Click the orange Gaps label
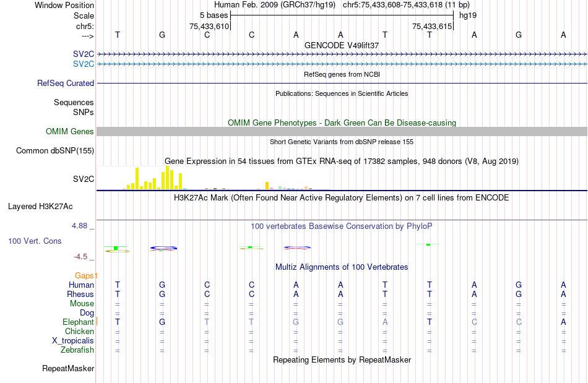This screenshot has width=588, height=383. point(84,276)
